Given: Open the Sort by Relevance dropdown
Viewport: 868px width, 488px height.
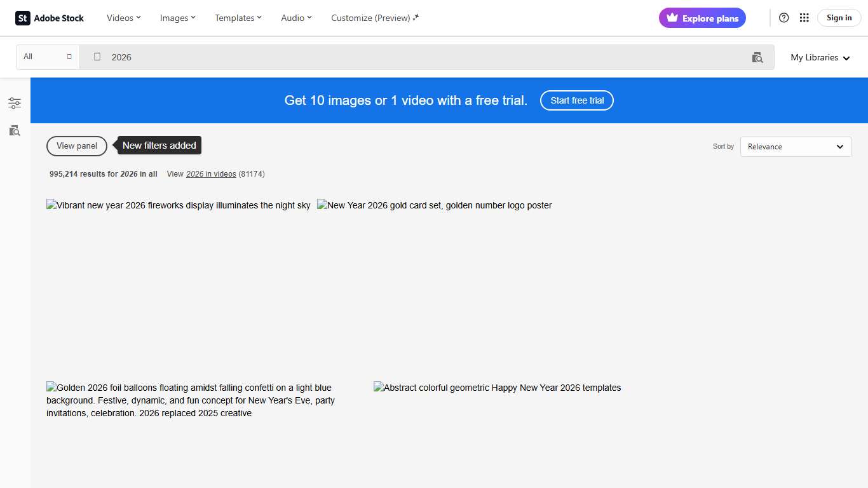Looking at the screenshot, I should tap(796, 147).
